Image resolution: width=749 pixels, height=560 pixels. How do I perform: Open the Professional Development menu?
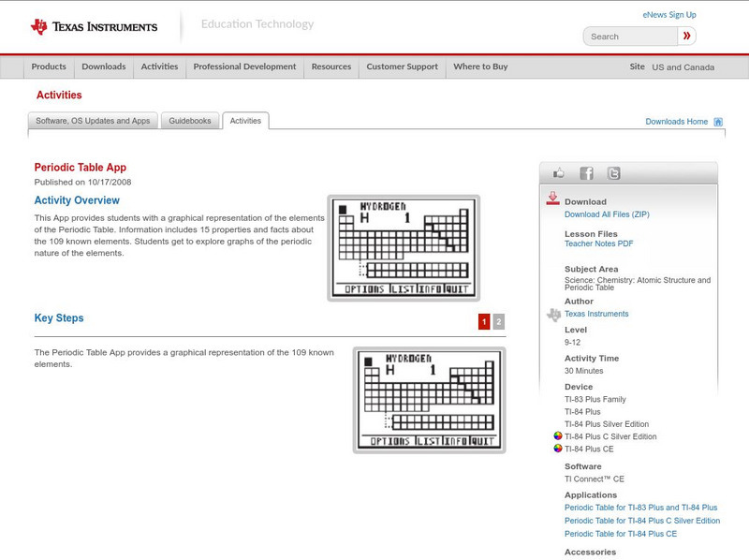(x=244, y=66)
